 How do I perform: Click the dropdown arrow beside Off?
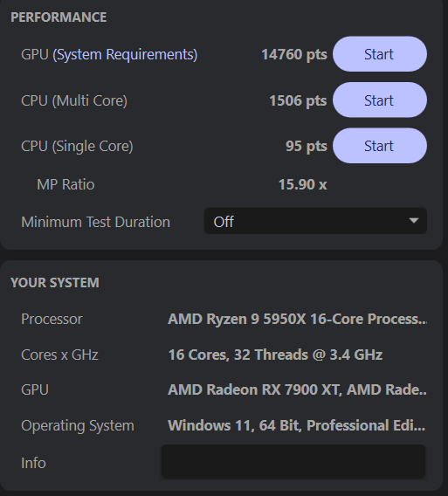[x=414, y=220]
